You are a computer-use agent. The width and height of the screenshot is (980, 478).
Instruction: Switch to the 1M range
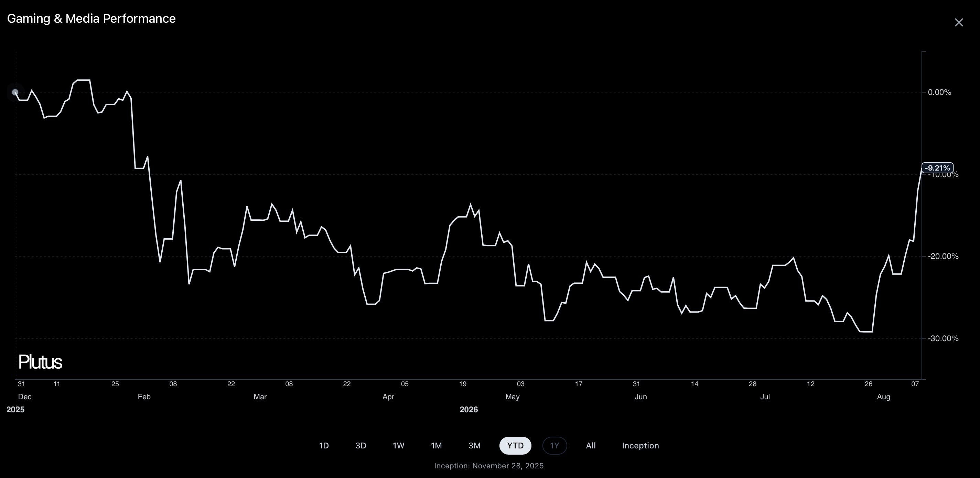[x=437, y=446]
